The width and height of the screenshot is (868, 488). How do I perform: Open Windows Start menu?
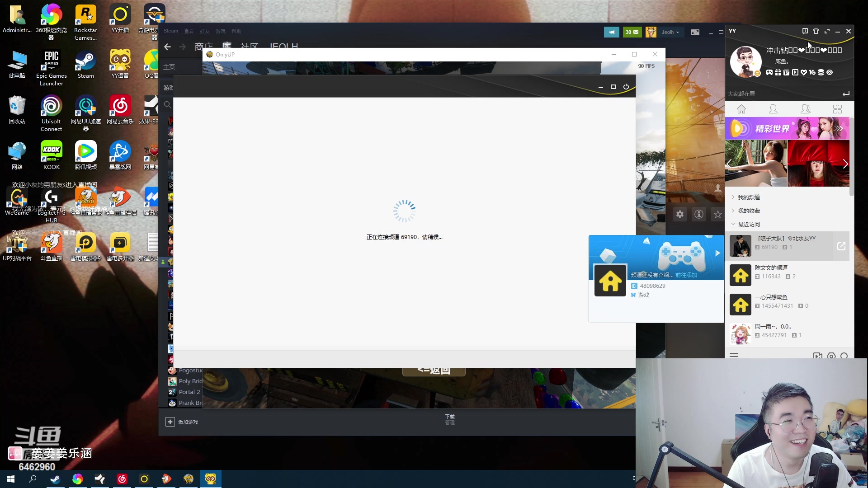(11, 479)
